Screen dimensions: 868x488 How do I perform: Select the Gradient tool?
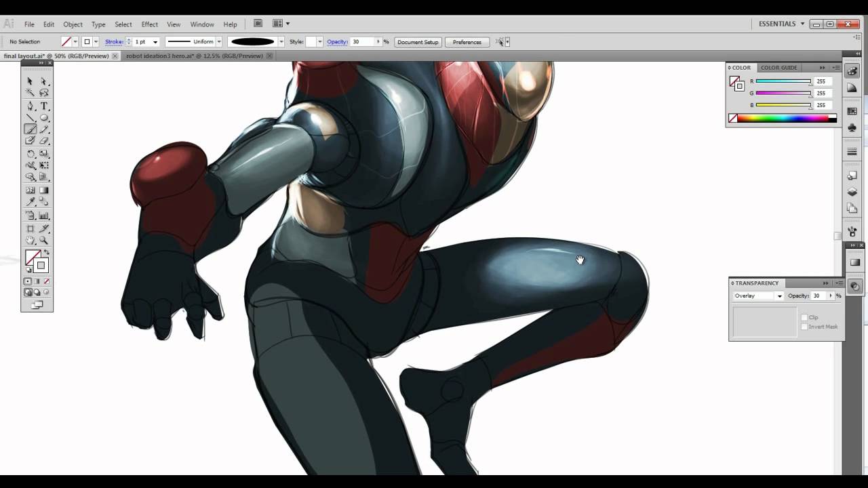(44, 190)
